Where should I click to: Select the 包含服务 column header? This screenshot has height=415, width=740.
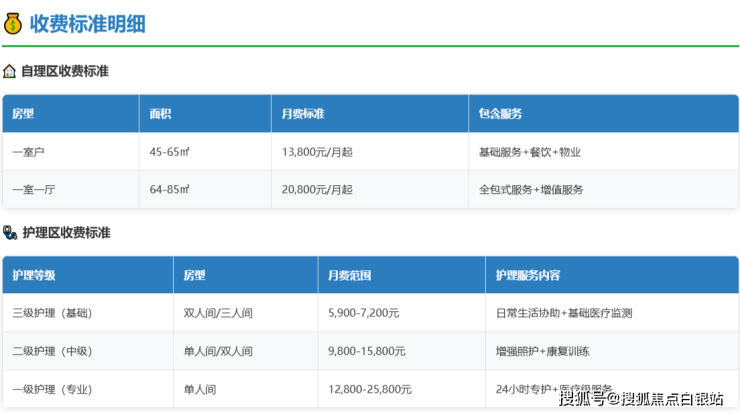pos(501,114)
